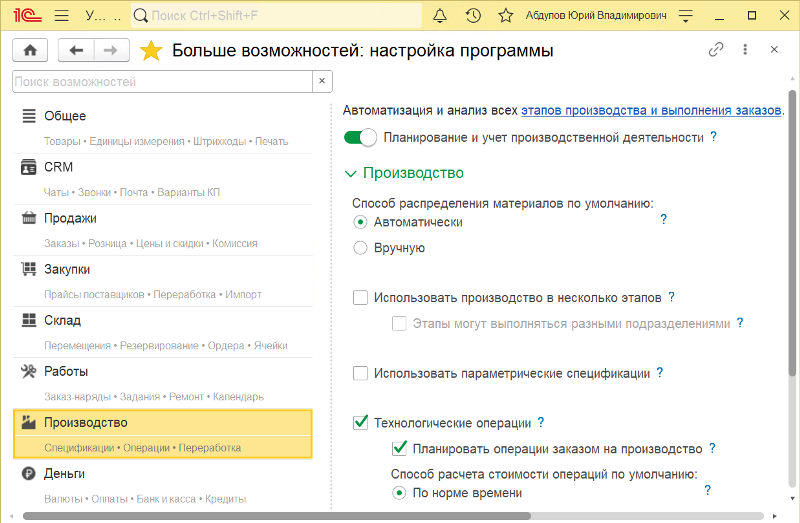Click the Общее list icon
The height and width of the screenshot is (523, 800).
(x=29, y=116)
